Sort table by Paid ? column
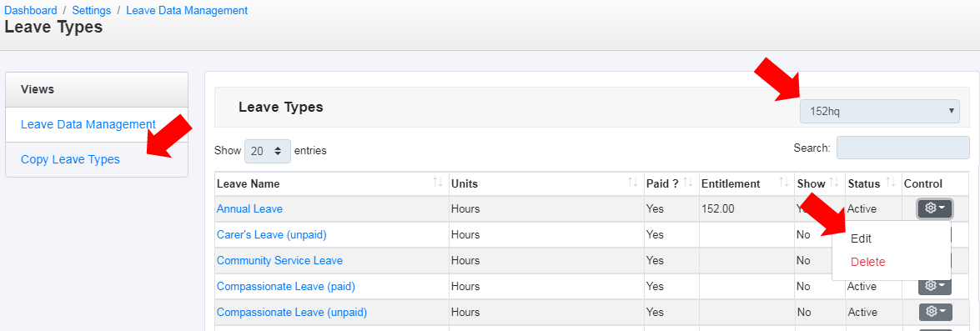980x331 pixels. tap(671, 183)
